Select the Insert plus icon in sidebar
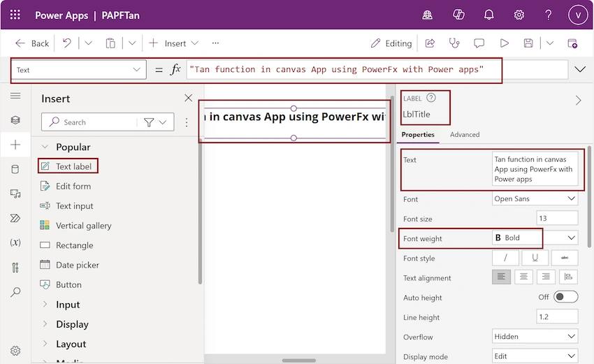The height and width of the screenshot is (364, 594). pyautogui.click(x=15, y=145)
